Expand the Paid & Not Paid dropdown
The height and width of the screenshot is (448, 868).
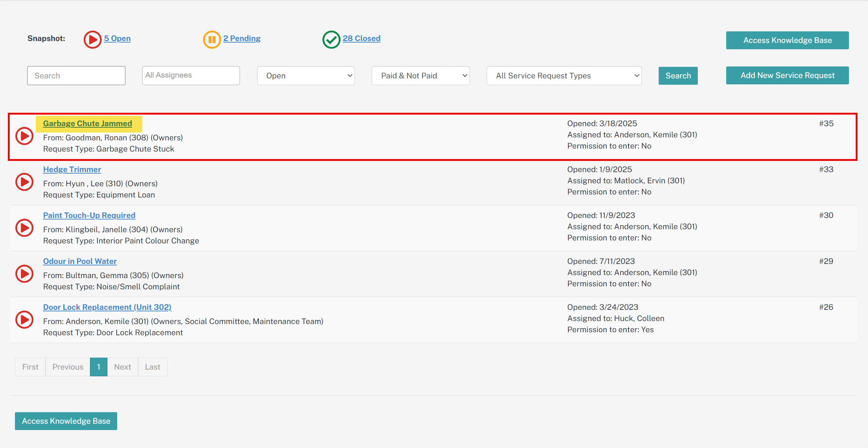[x=421, y=76]
